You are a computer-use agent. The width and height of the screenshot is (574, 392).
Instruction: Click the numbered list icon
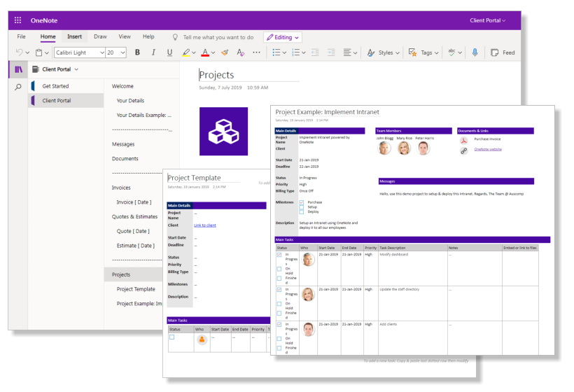point(296,52)
